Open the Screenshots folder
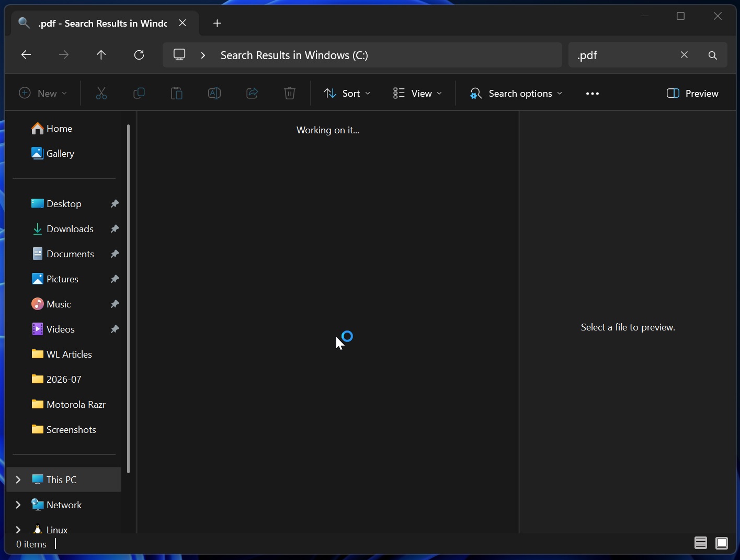 click(64, 429)
